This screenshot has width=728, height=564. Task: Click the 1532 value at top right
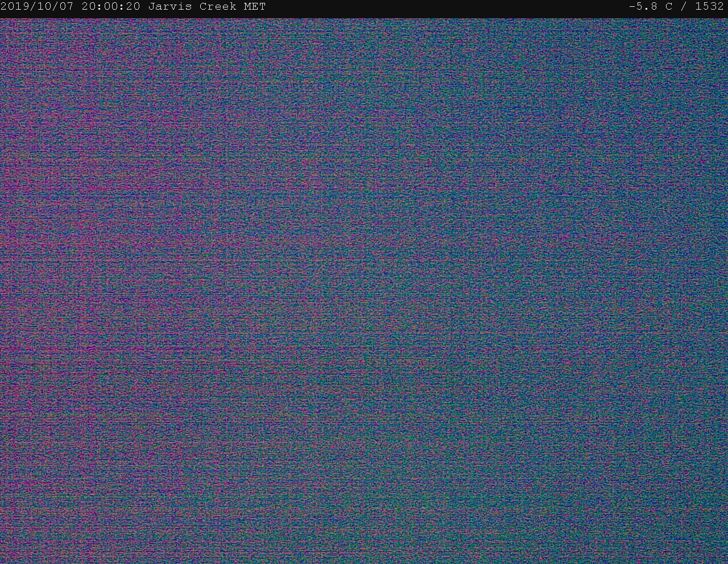709,7
